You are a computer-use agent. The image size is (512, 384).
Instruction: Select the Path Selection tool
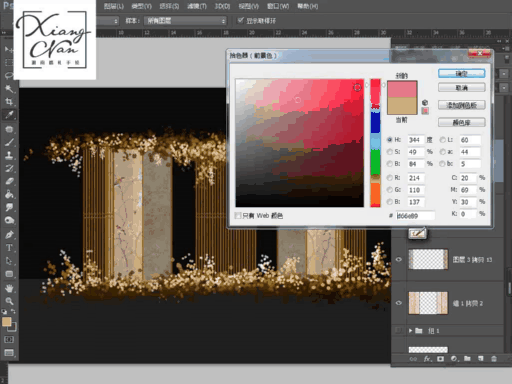pyautogui.click(x=9, y=261)
